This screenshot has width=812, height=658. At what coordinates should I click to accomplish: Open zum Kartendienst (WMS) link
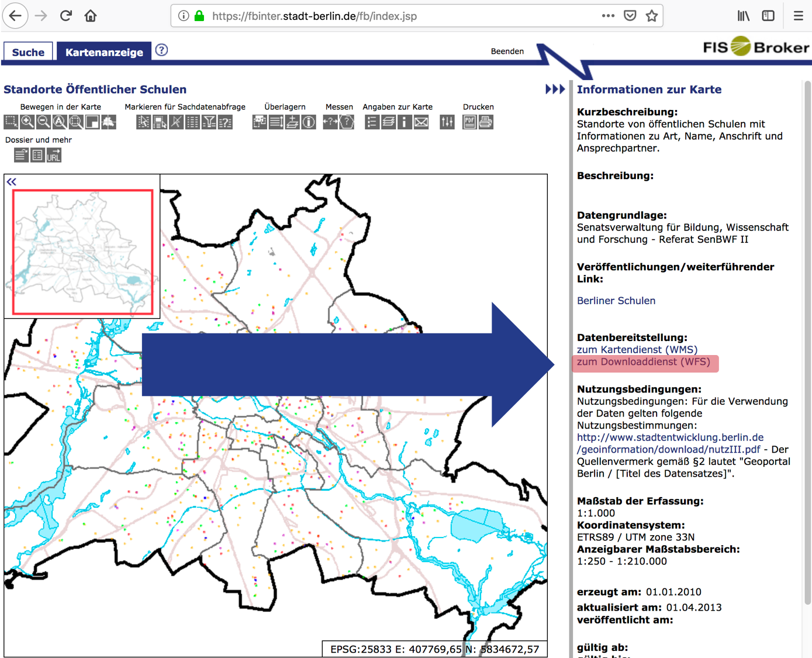click(x=637, y=350)
